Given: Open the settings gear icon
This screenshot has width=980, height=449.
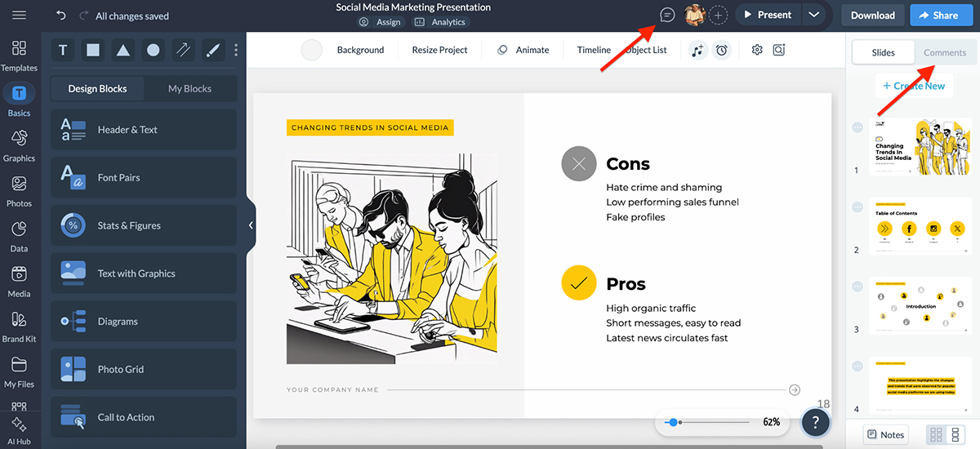Looking at the screenshot, I should click(x=757, y=50).
